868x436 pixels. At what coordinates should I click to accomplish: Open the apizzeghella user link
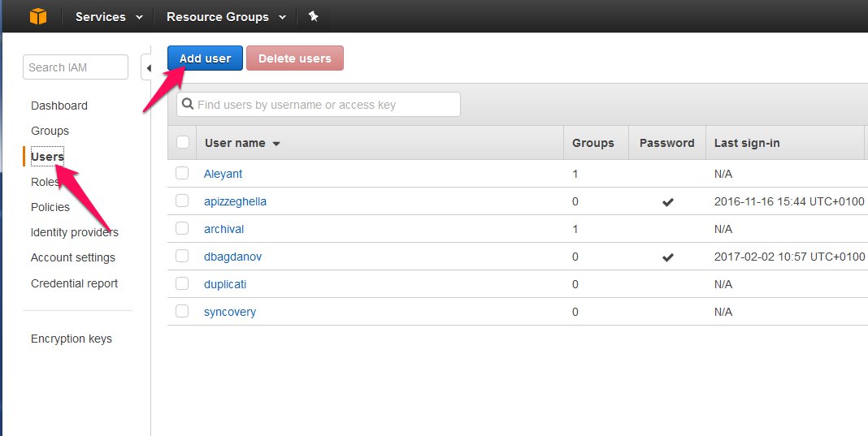click(x=235, y=201)
